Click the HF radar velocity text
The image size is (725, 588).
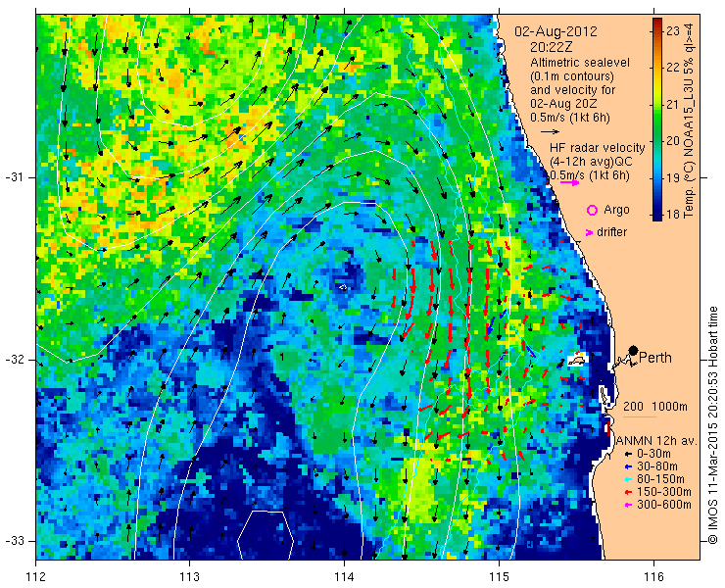pyautogui.click(x=598, y=148)
